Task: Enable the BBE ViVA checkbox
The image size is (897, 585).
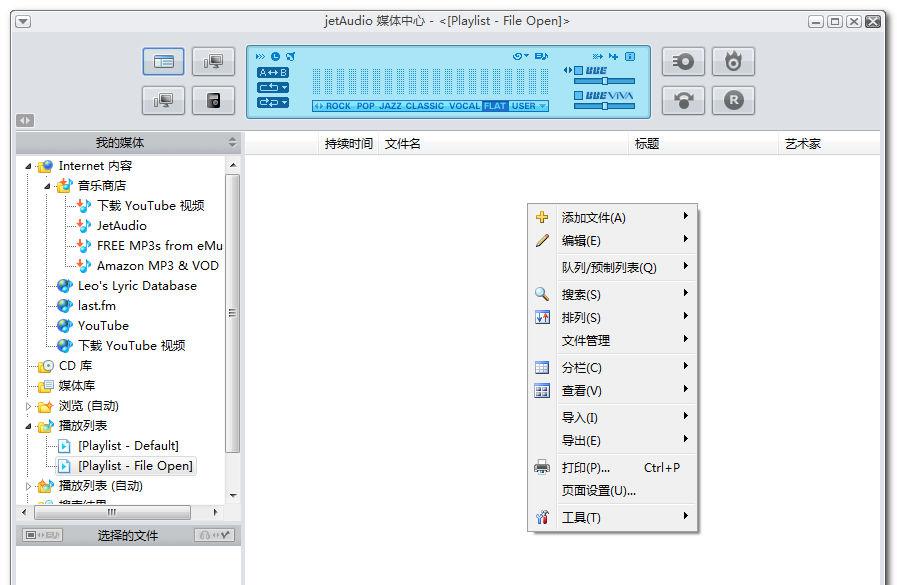Action: (578, 95)
